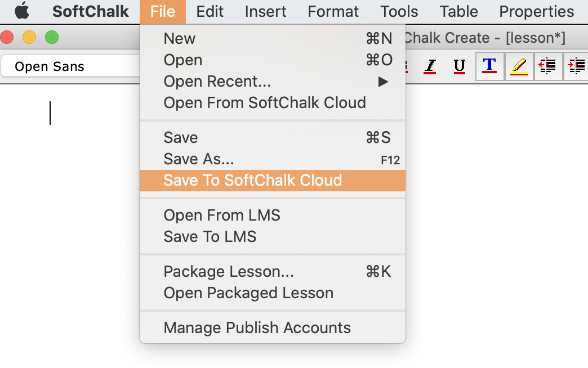The image size is (588, 368).
Task: Open the Open Sans font selector
Action: tap(68, 66)
